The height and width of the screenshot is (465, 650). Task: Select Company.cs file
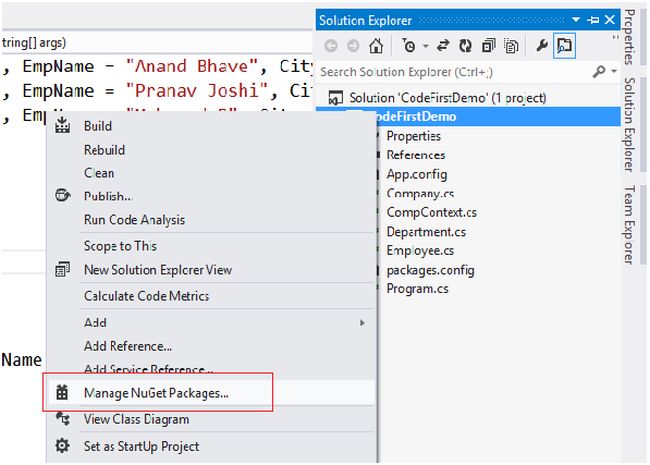click(420, 193)
